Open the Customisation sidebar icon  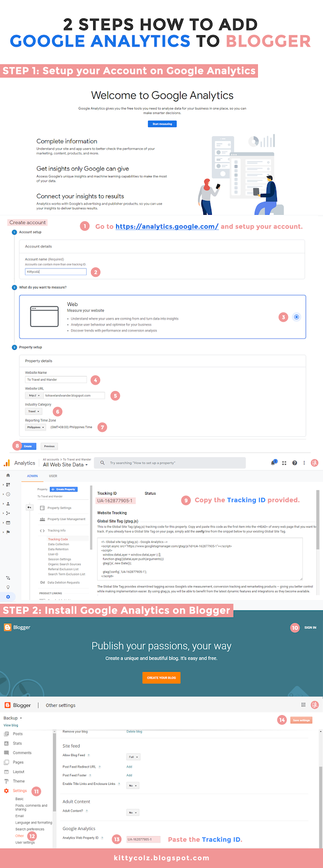tap(8, 484)
